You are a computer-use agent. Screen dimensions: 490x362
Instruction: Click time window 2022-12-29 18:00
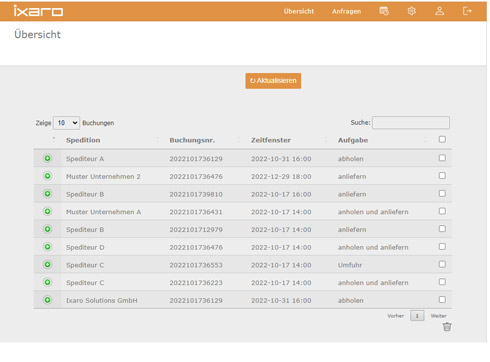pos(281,176)
